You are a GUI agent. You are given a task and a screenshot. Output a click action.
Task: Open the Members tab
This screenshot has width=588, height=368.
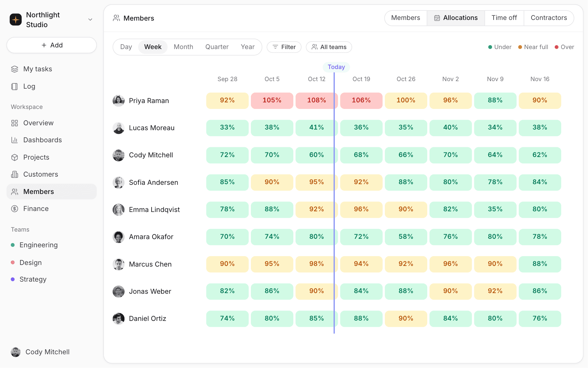pyautogui.click(x=406, y=18)
